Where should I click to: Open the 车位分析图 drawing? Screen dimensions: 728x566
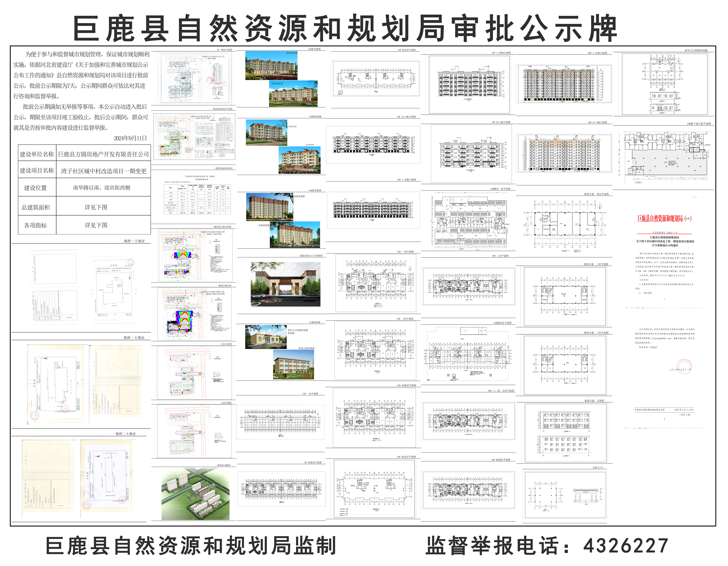(194, 373)
